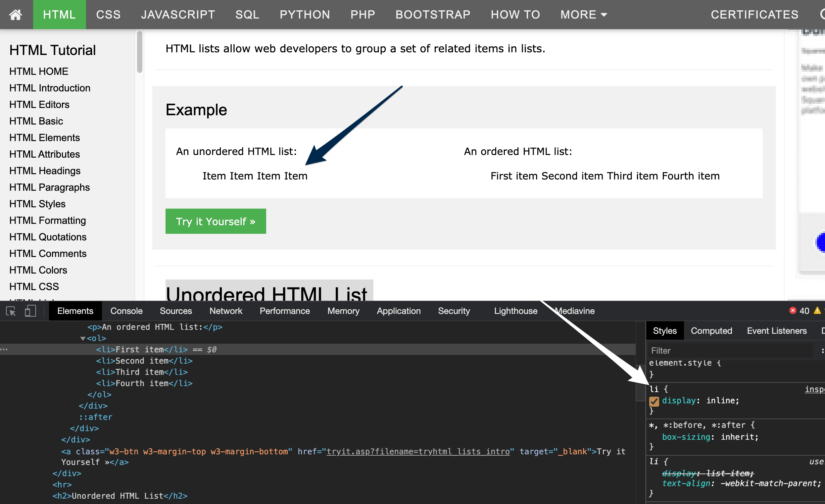The height and width of the screenshot is (504, 825).
Task: Click the home icon in navbar
Action: pos(16,14)
